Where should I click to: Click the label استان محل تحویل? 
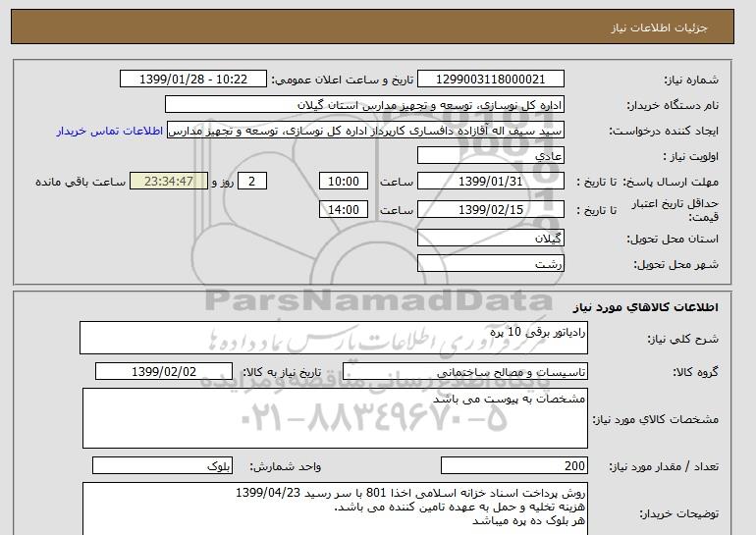click(x=673, y=240)
